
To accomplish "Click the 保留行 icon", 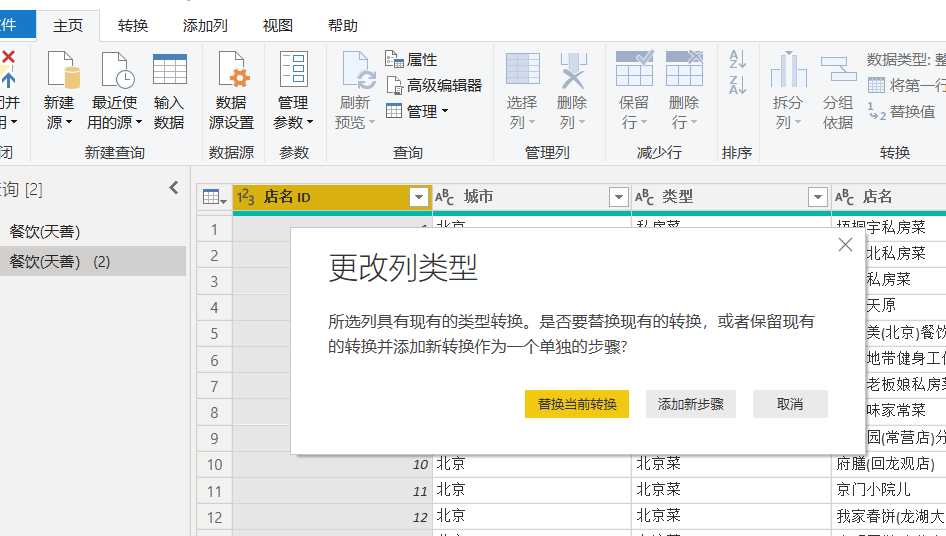I will [634, 68].
